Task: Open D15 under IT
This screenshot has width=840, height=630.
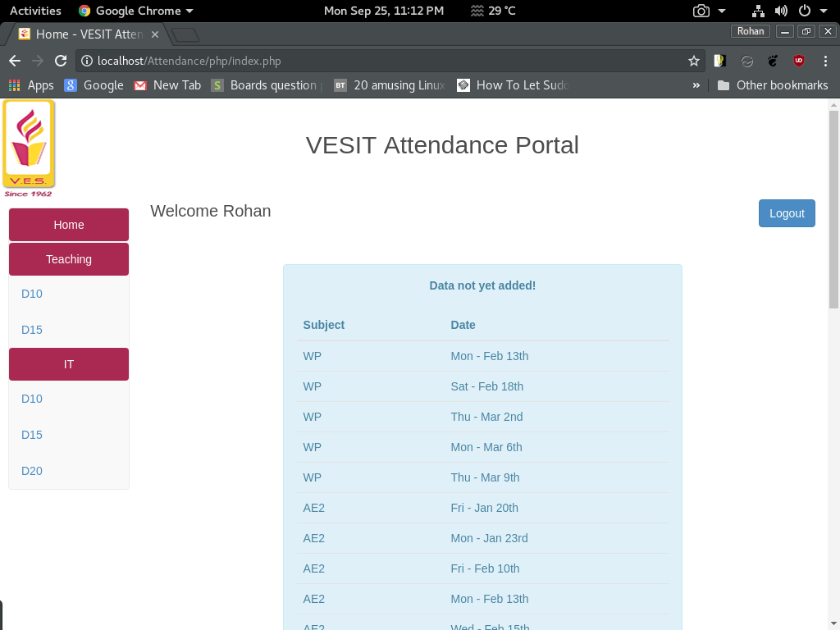Action: pyautogui.click(x=32, y=435)
